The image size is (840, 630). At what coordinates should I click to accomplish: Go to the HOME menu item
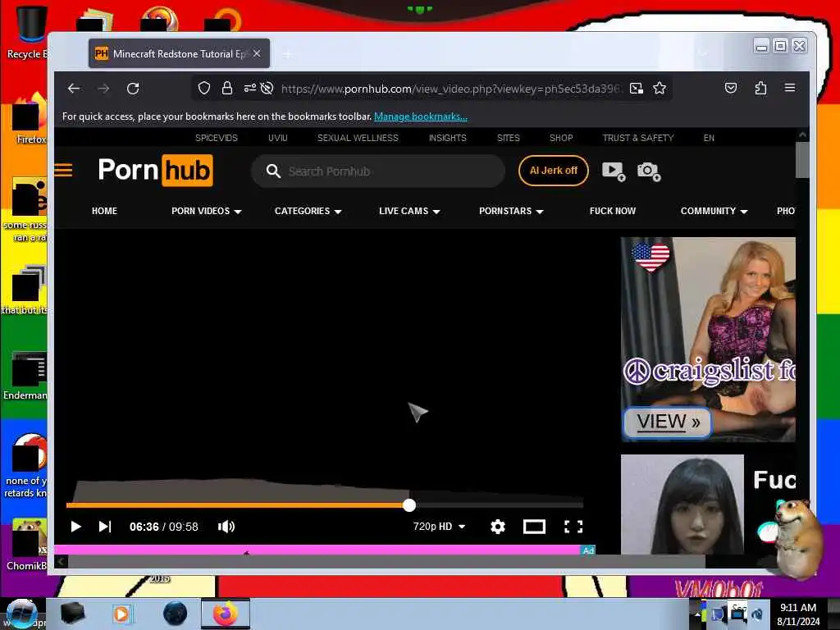point(104,211)
